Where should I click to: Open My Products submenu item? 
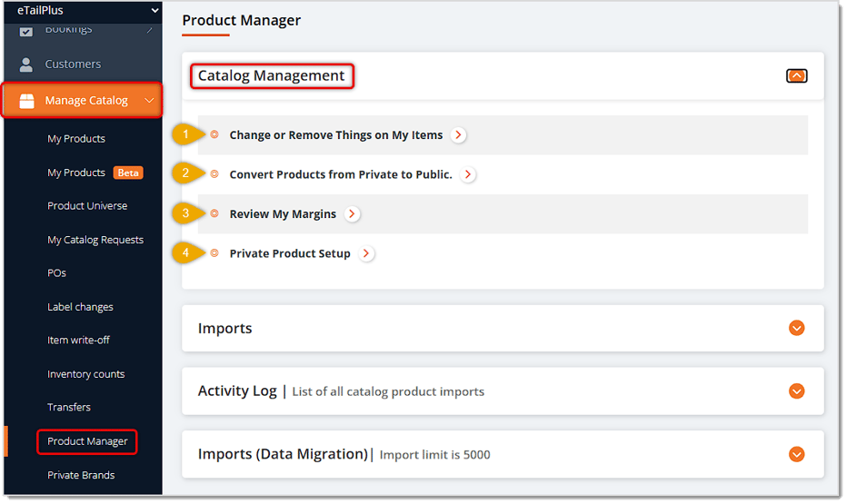click(76, 139)
